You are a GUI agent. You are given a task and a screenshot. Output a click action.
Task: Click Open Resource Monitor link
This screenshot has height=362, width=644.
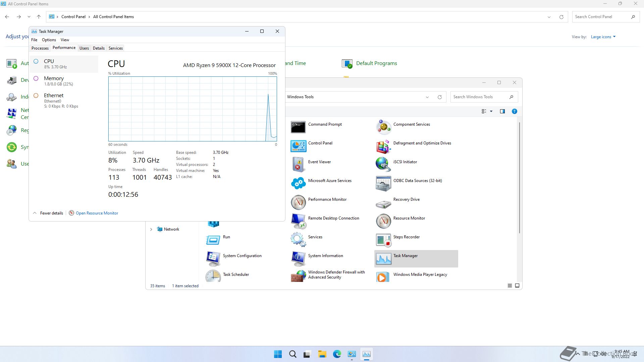97,213
